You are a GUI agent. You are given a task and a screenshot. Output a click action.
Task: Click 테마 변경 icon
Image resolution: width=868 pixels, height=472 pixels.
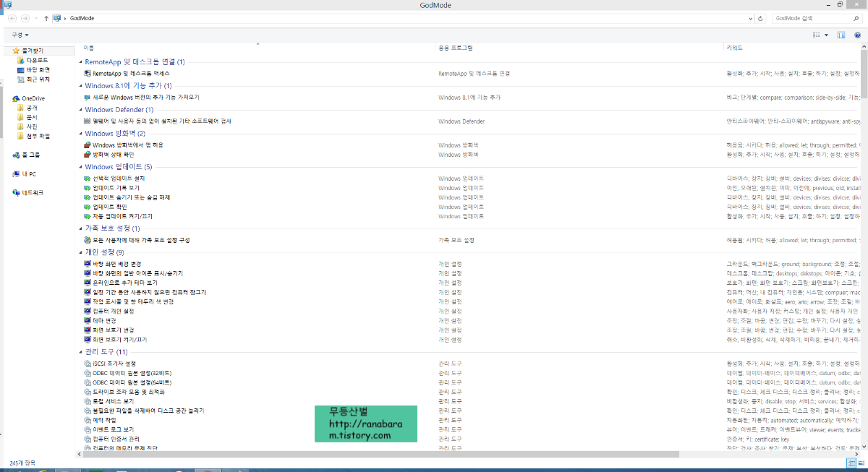(x=88, y=320)
